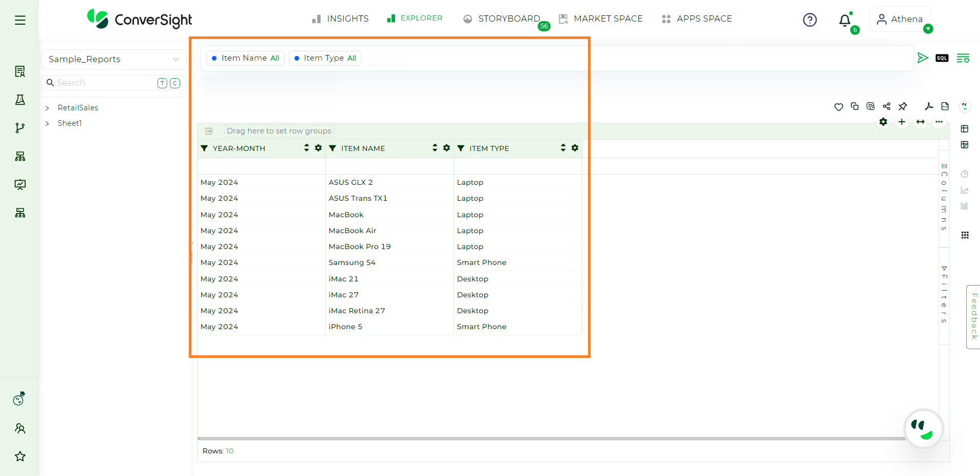Toggle the T search filter

click(x=162, y=83)
